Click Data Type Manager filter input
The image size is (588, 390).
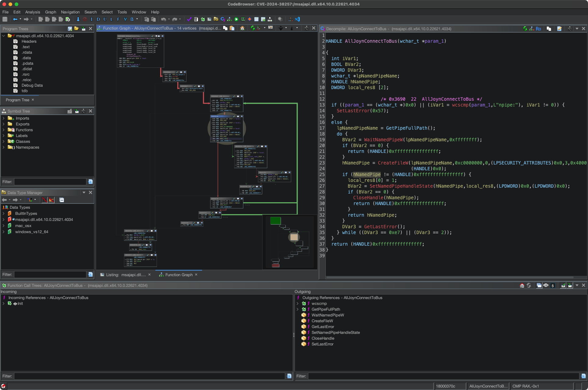[50, 274]
